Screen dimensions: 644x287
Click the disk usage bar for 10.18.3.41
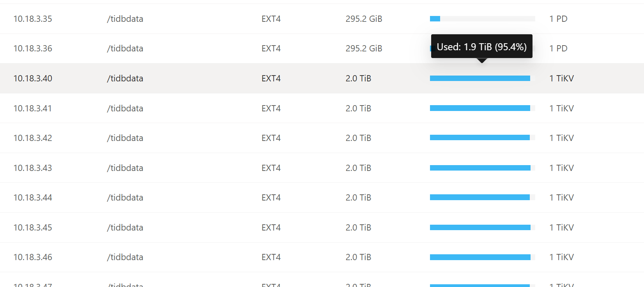(x=482, y=108)
